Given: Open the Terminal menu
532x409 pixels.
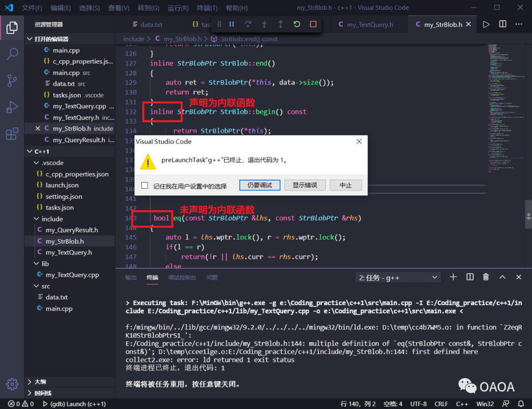Looking at the screenshot, I should coord(207,7).
